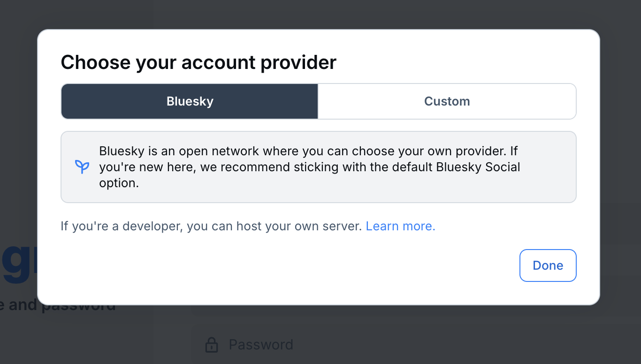This screenshot has height=364, width=641.
Task: Confirm provider choice with Done
Action: pos(548,265)
